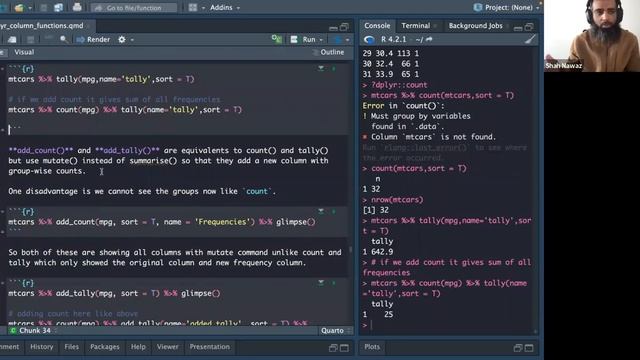Click the 'R 4.2.1' version label

393,39
